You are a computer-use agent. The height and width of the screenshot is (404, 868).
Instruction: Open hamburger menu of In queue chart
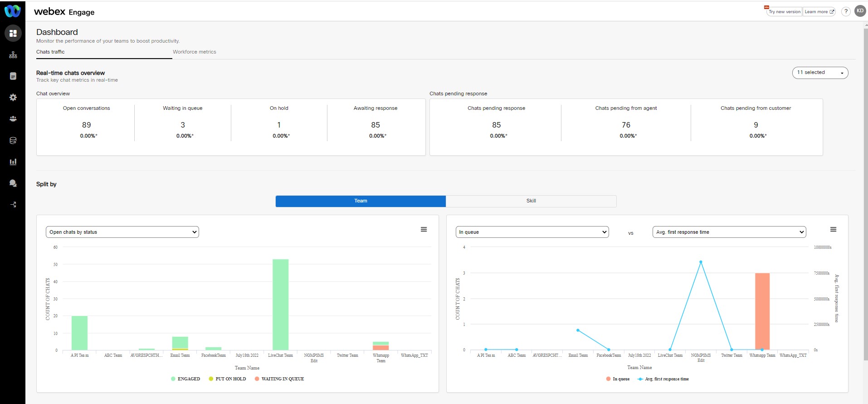833,230
